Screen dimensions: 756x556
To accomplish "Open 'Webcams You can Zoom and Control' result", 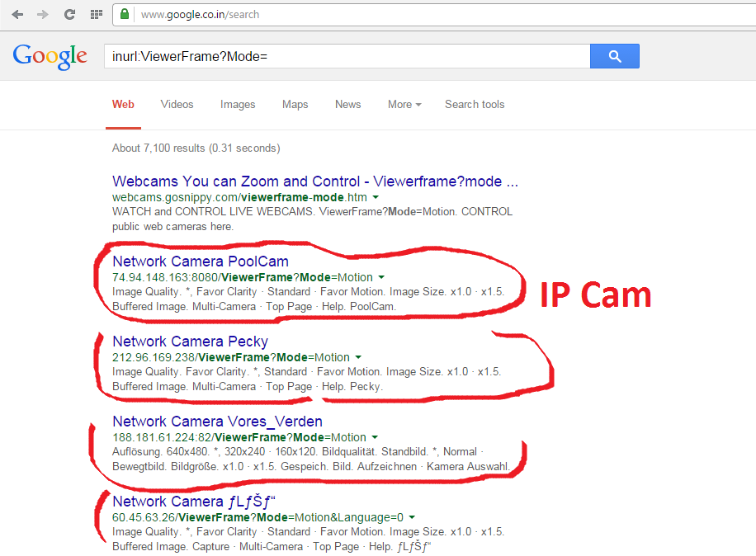I will [x=314, y=181].
